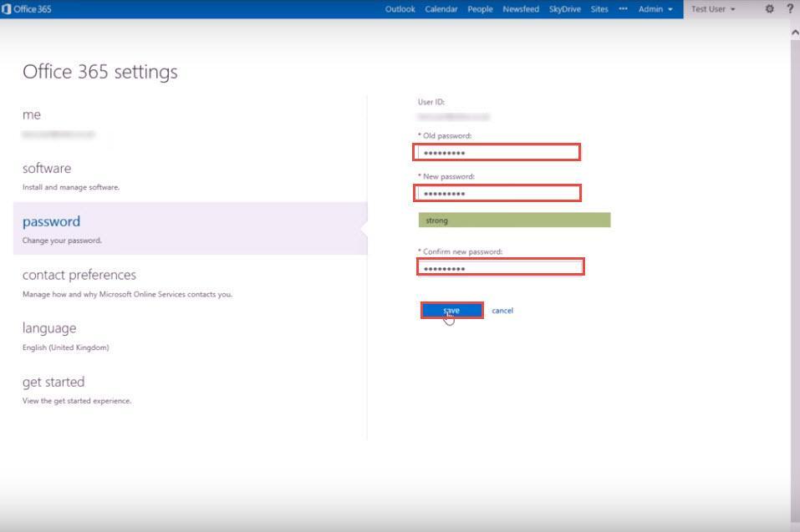Open Sites in the top navigation
Image resolution: width=800 pixels, height=532 pixels.
(599, 9)
